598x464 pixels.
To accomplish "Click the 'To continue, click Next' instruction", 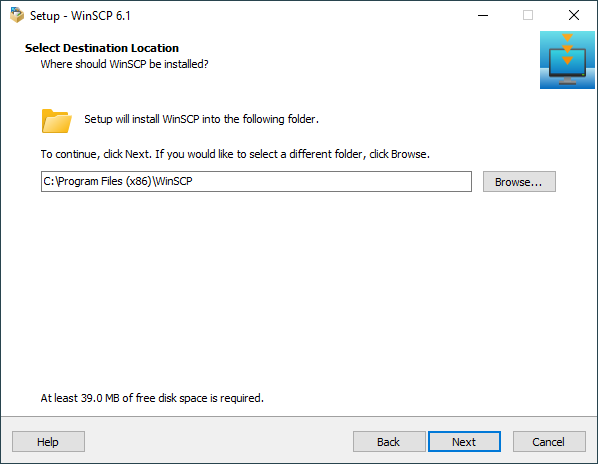I will (x=235, y=154).
